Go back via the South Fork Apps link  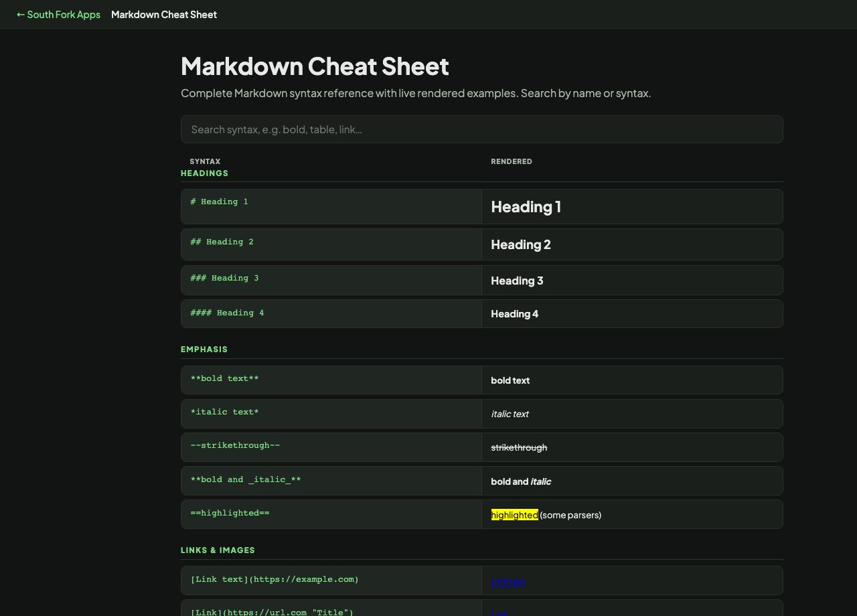58,14
